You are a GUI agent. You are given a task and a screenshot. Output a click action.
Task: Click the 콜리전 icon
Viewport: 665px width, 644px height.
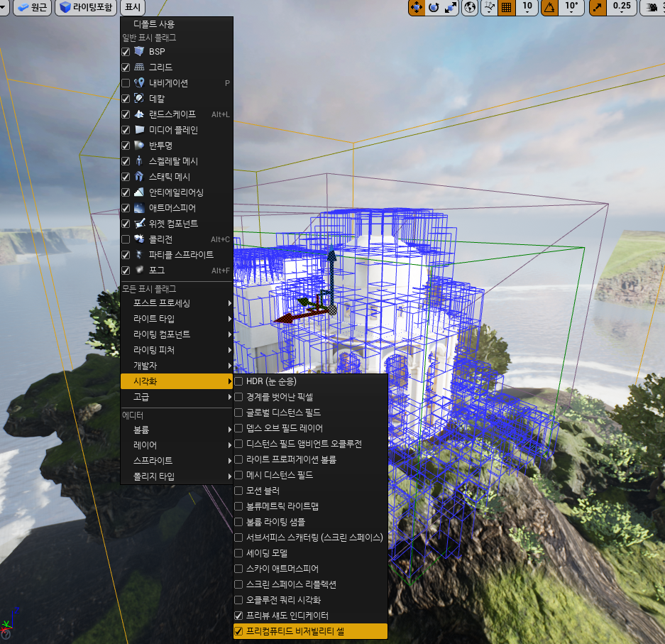[x=139, y=239]
